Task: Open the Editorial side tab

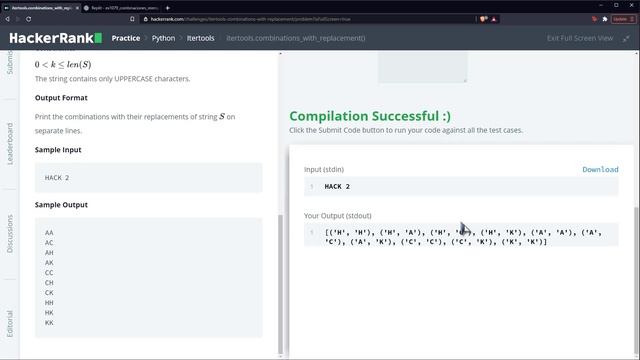Action: pyautogui.click(x=10, y=323)
